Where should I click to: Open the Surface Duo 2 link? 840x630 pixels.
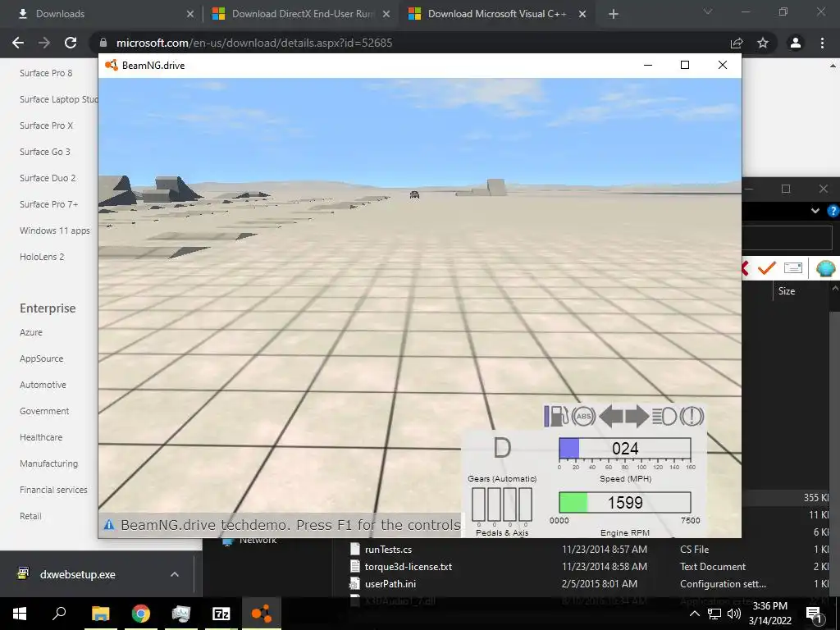pos(48,178)
